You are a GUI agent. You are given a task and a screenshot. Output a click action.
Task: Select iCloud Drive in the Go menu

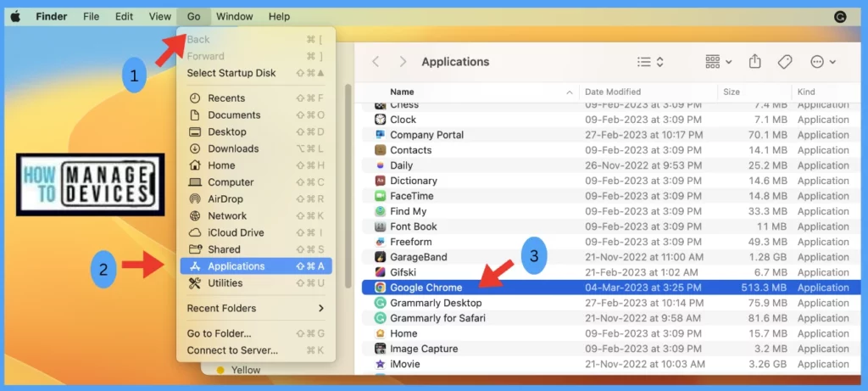(255, 232)
